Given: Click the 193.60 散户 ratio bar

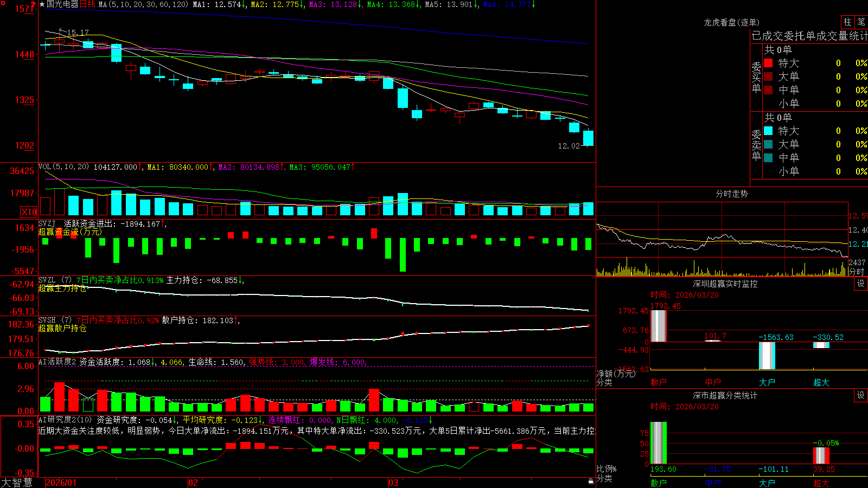Looking at the screenshot, I should 659,442.
